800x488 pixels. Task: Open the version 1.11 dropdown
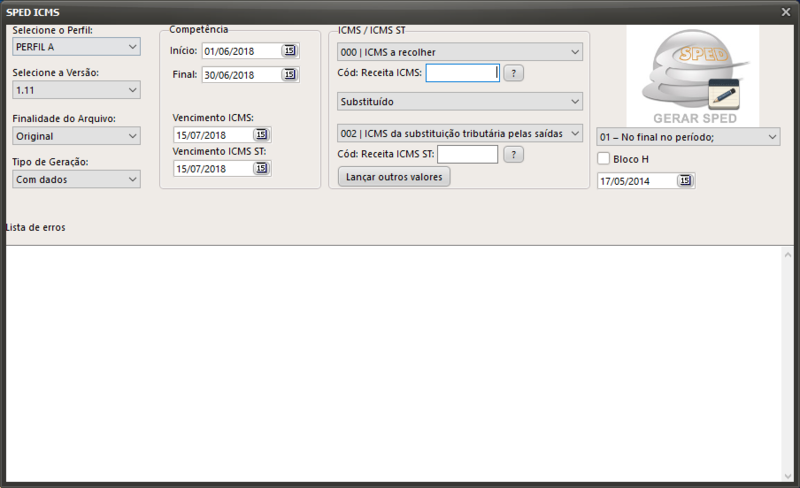[x=77, y=90]
